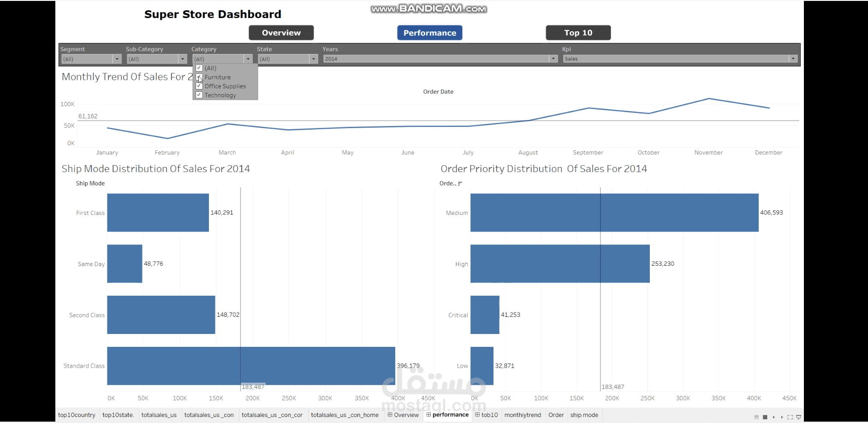Select the Medium order priority bar

[x=614, y=213]
